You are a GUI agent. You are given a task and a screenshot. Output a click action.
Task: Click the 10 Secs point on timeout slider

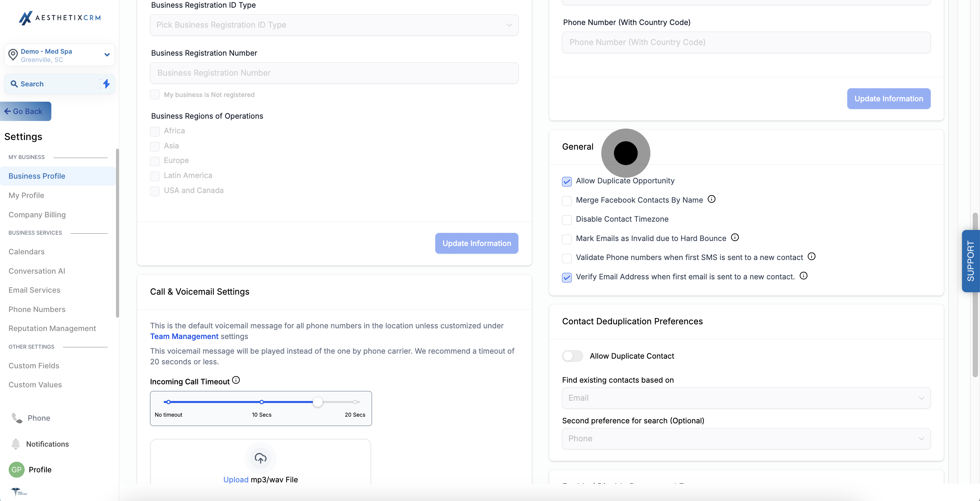point(261,402)
